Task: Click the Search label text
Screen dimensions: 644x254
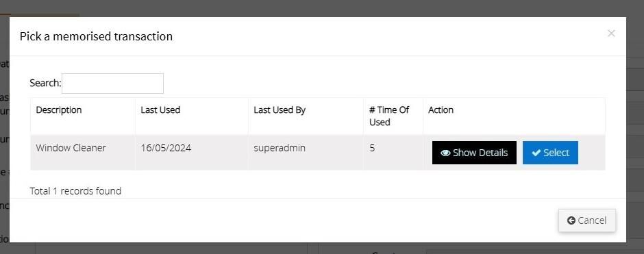Action: pyautogui.click(x=45, y=84)
